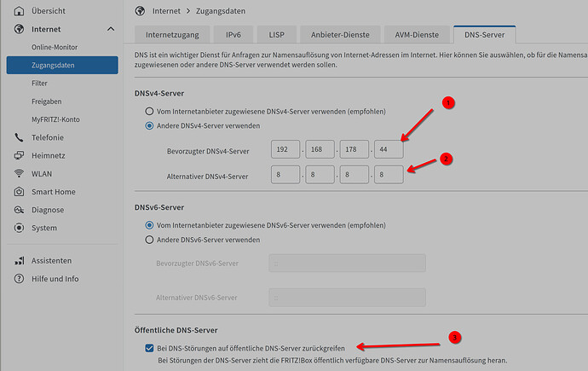588x371 pixels.
Task: Click the Internet globe icon in sidebar
Action: pos(19,29)
